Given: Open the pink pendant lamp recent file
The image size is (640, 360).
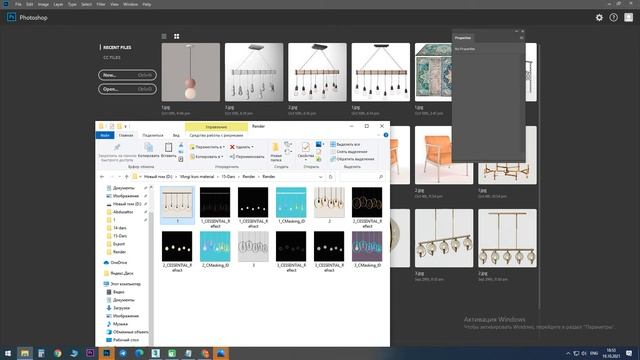Looking at the screenshot, I should click(x=191, y=72).
